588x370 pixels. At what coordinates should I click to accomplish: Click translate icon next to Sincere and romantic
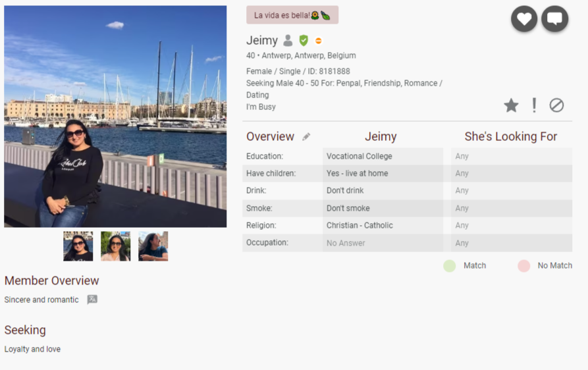92,300
